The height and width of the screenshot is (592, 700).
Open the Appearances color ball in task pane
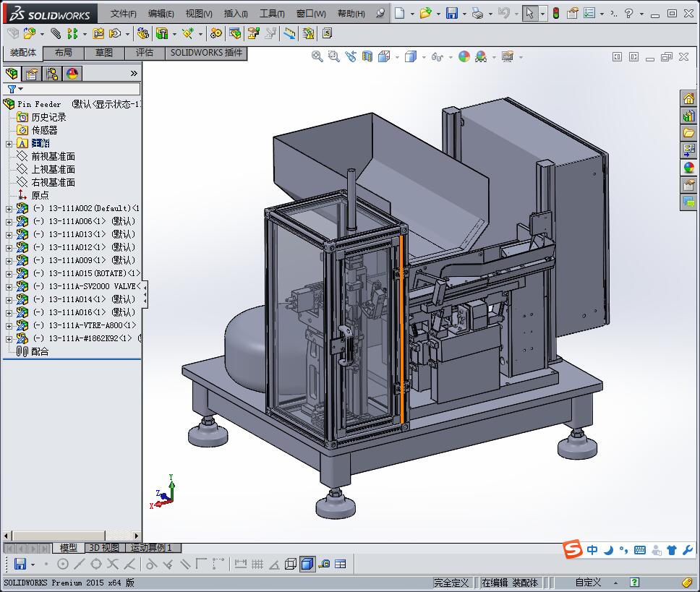689,167
